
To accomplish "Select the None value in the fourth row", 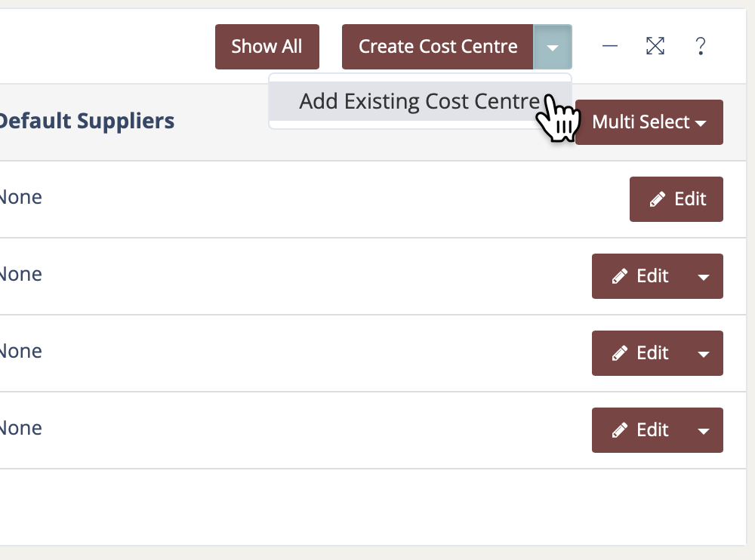I will point(20,429).
